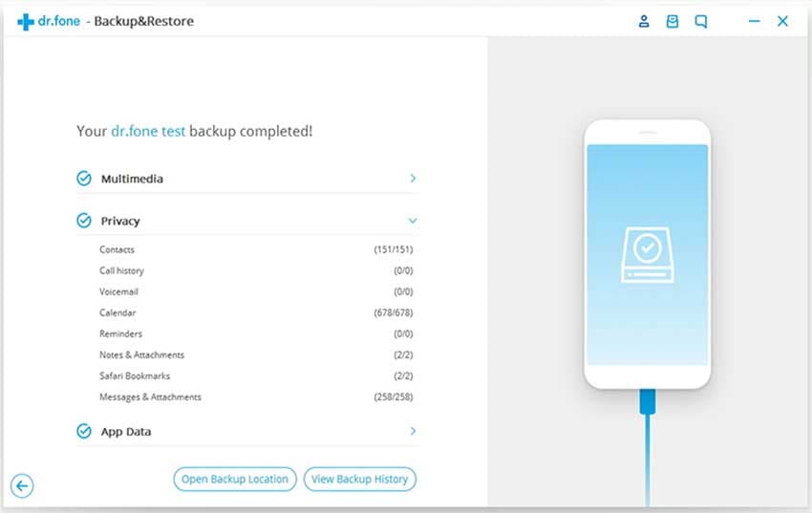The image size is (812, 513).
Task: Click the dr.fone plus logo
Action: (x=26, y=22)
